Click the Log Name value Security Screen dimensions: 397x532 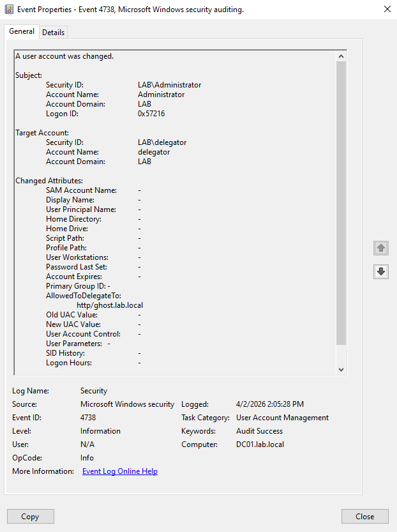[x=94, y=391]
